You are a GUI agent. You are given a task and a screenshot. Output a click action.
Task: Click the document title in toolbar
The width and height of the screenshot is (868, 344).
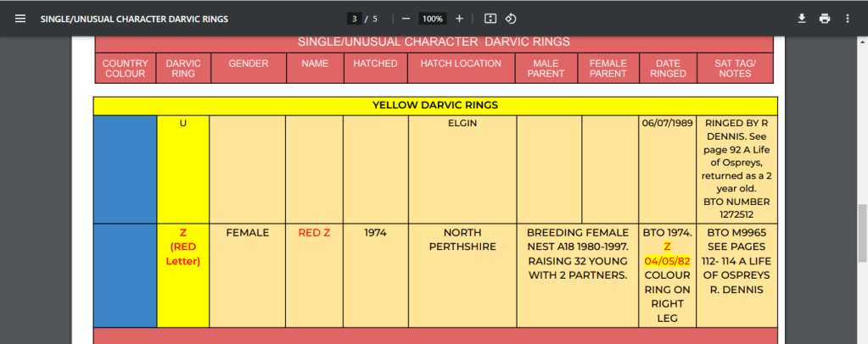pyautogui.click(x=134, y=19)
